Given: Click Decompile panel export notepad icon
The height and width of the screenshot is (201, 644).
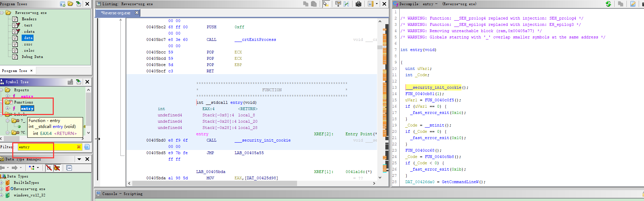Looking at the screenshot, I should tap(633, 4).
